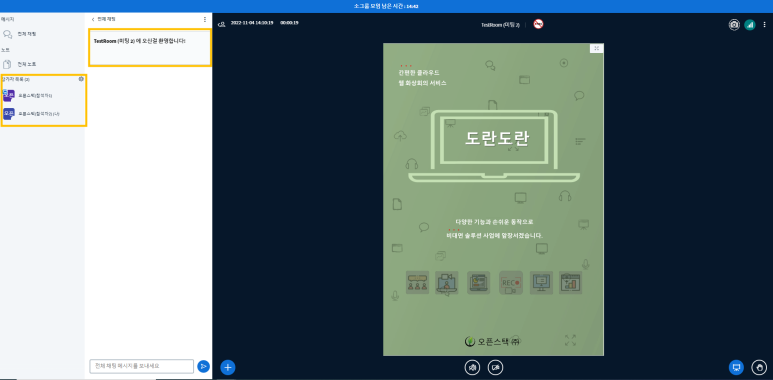
Task: Toggle the user list panel icon
Action: point(222,23)
